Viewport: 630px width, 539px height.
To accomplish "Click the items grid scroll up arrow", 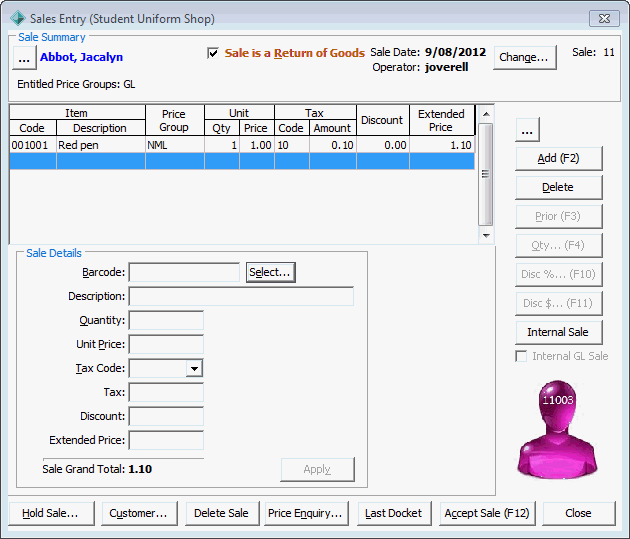I will (486, 114).
